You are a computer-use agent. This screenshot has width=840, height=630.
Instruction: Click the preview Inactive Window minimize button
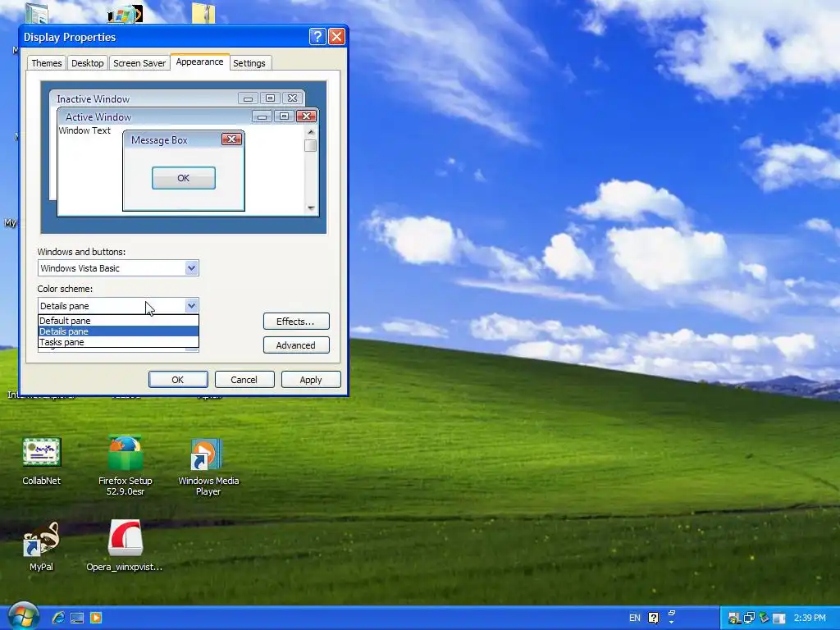pos(248,98)
